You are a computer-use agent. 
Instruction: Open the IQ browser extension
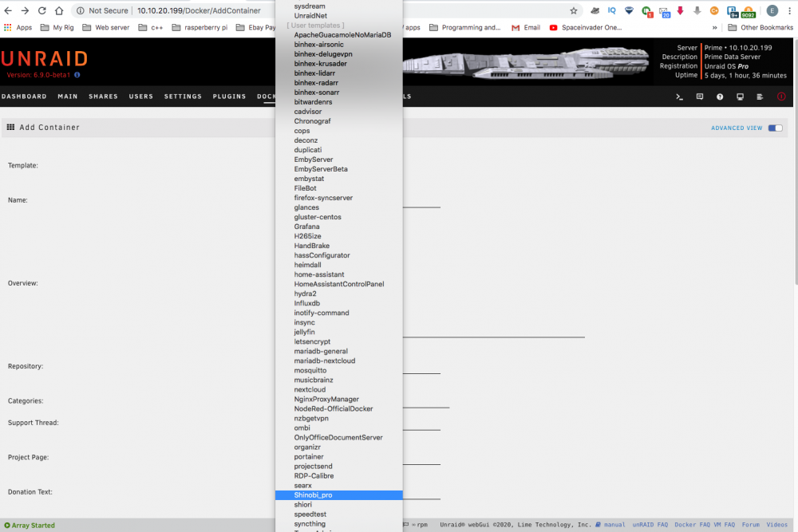click(x=612, y=10)
